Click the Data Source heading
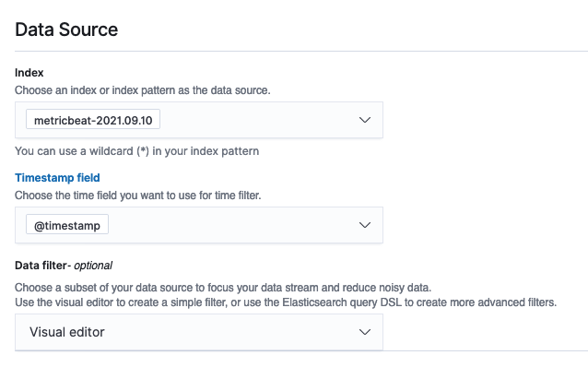 66,29
